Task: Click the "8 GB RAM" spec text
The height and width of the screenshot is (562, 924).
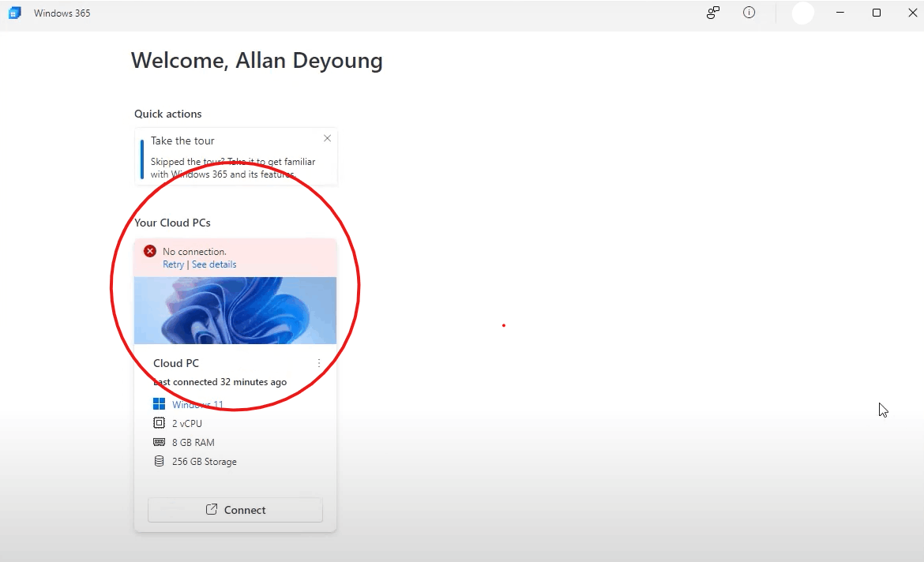Action: (x=193, y=442)
